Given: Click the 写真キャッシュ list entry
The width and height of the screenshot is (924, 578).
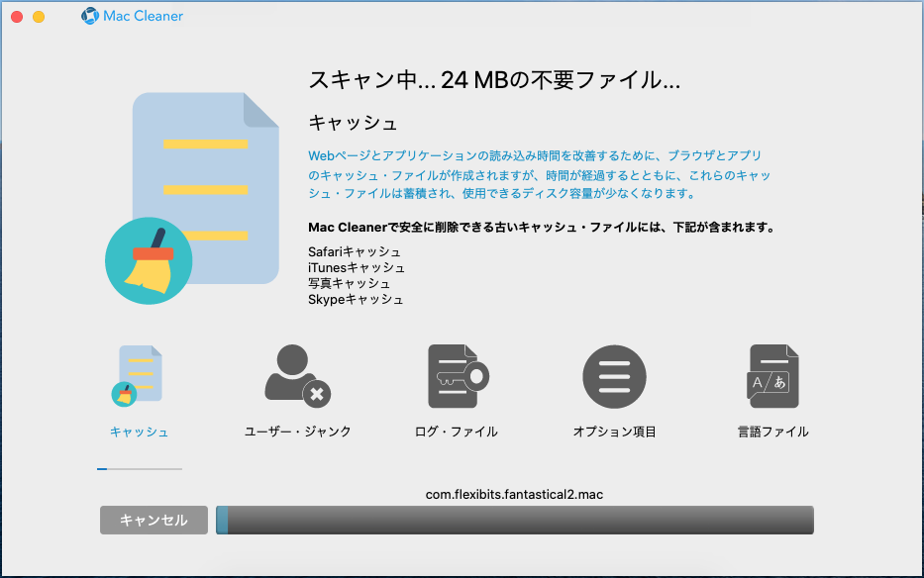Looking at the screenshot, I should coord(349,283).
